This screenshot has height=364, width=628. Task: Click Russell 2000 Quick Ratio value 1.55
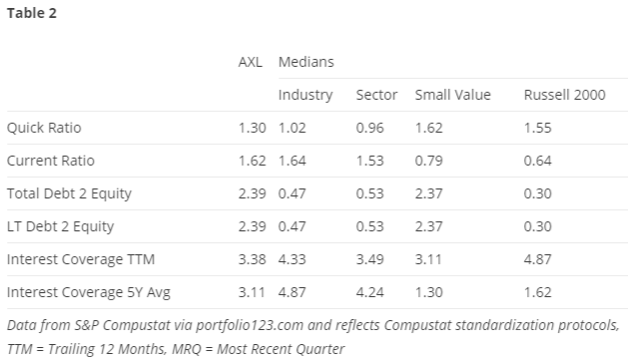[x=537, y=128]
